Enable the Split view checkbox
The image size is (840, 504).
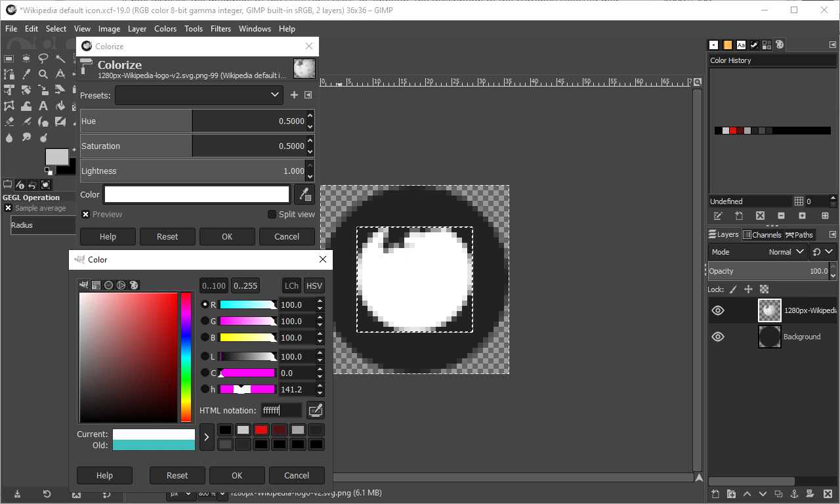click(272, 215)
